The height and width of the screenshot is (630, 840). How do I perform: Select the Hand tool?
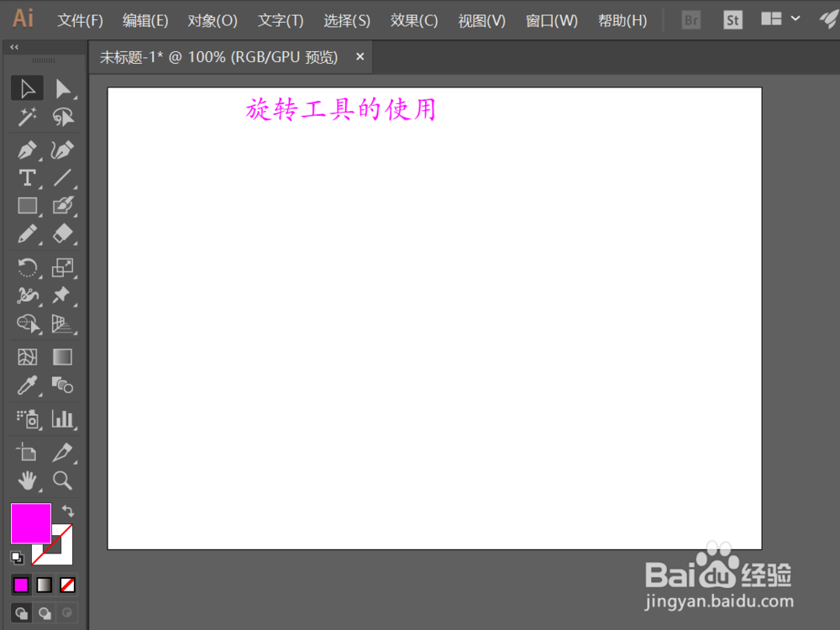tap(27, 480)
